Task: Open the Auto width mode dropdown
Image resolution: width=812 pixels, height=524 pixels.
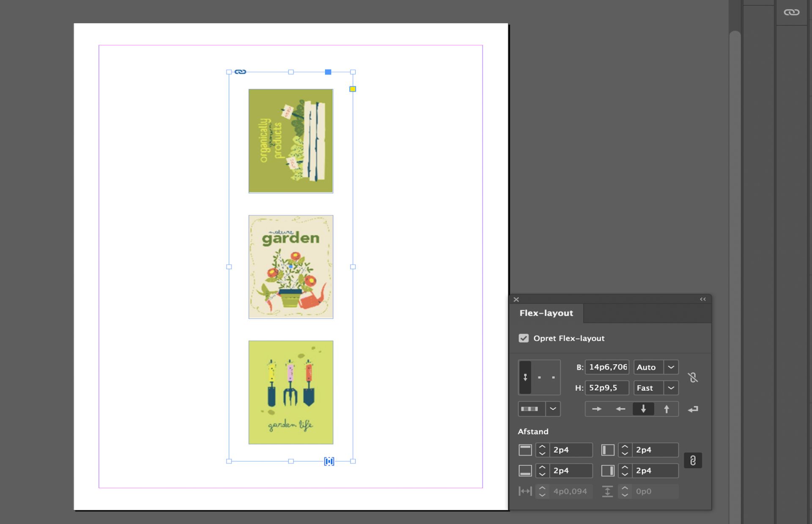Action: click(x=671, y=367)
